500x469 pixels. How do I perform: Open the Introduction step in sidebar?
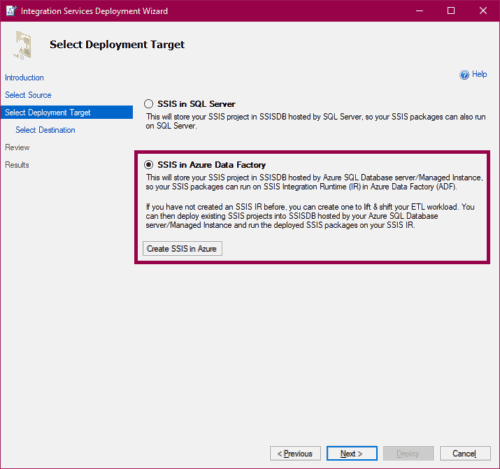click(x=24, y=78)
